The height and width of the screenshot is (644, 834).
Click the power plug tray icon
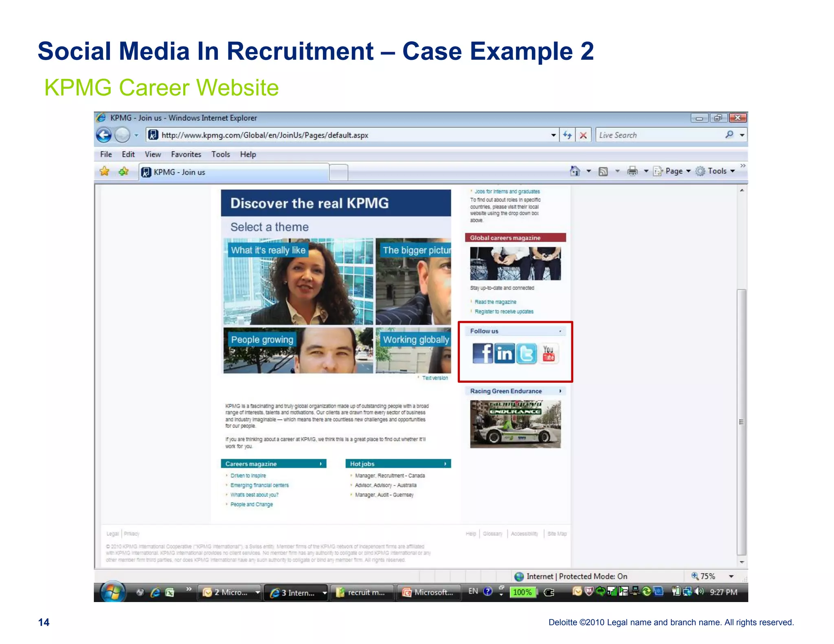tap(549, 592)
